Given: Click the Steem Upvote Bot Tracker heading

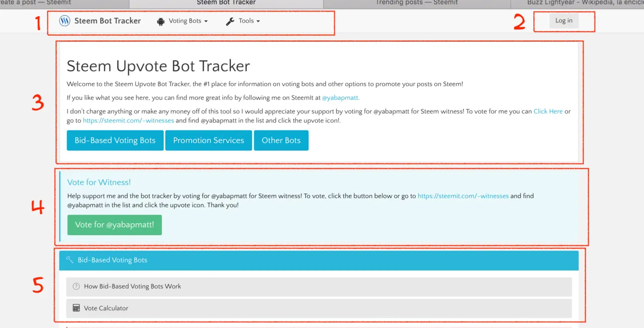Looking at the screenshot, I should (158, 66).
